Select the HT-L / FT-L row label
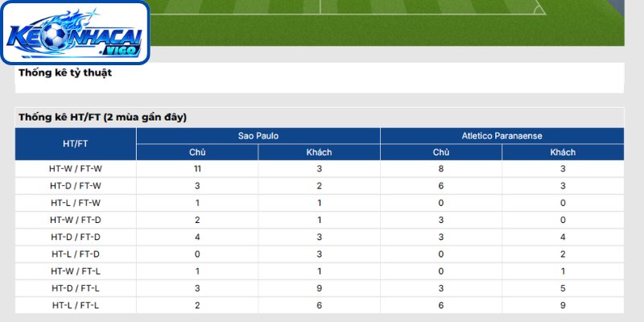 [x=76, y=306]
